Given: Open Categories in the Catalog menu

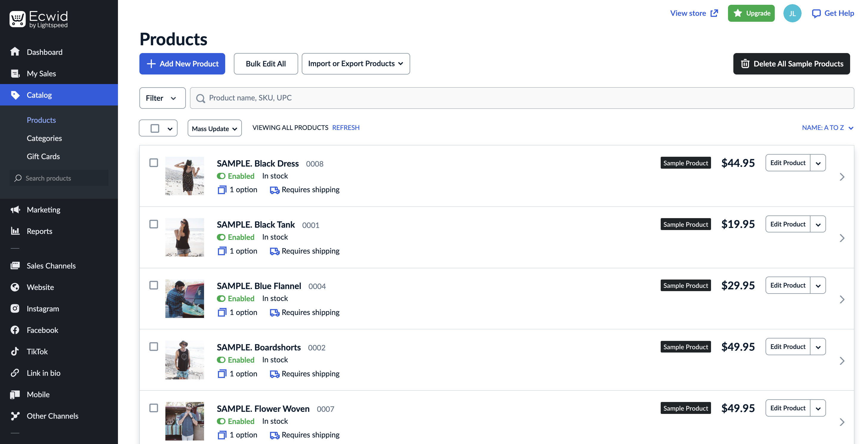Looking at the screenshot, I should 44,138.
